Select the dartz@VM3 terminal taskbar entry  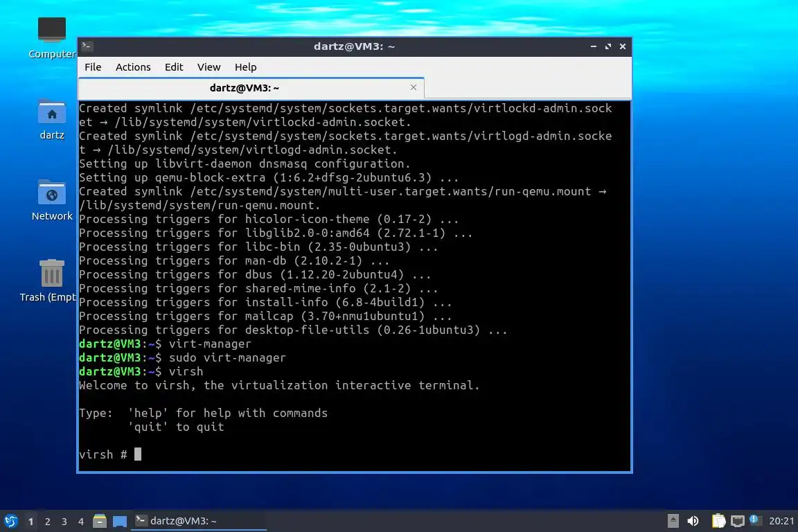[199, 521]
